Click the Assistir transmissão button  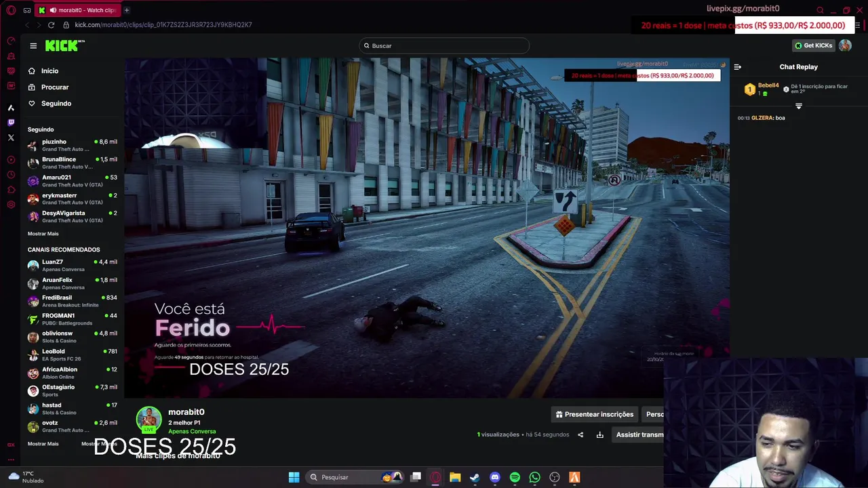click(639, 434)
